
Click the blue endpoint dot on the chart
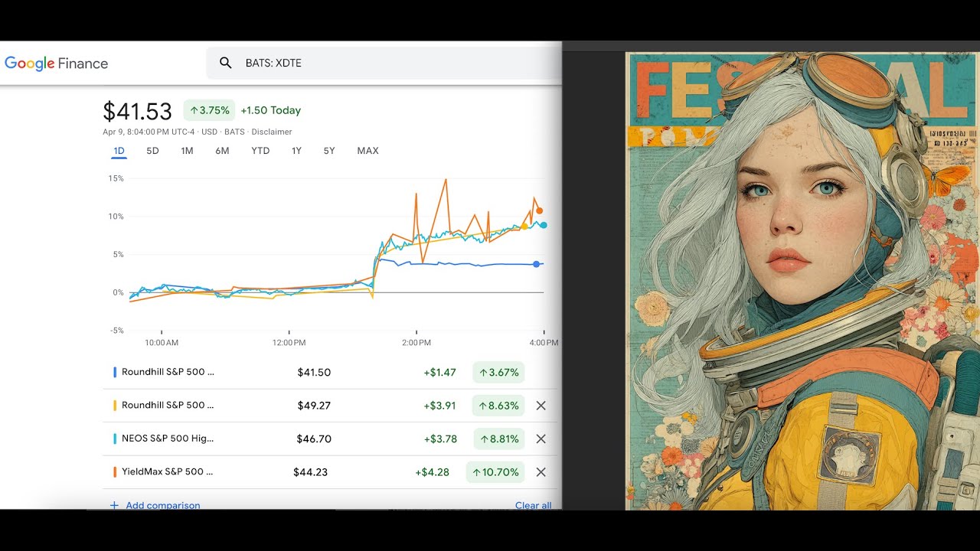point(536,264)
